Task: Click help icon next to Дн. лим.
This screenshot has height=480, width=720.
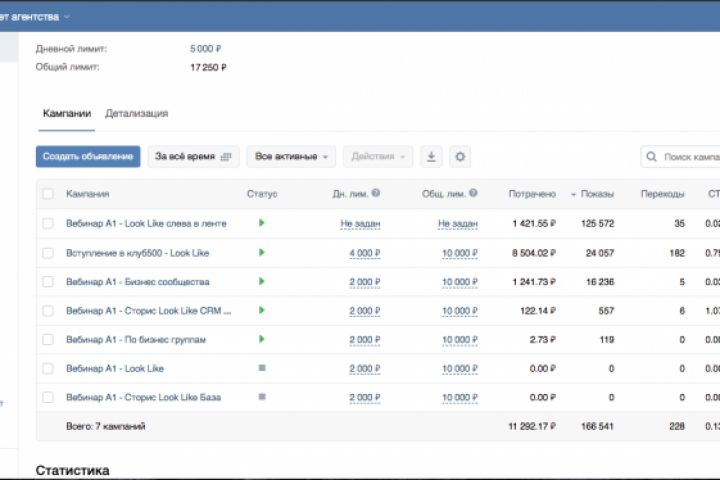Action: coord(376,193)
